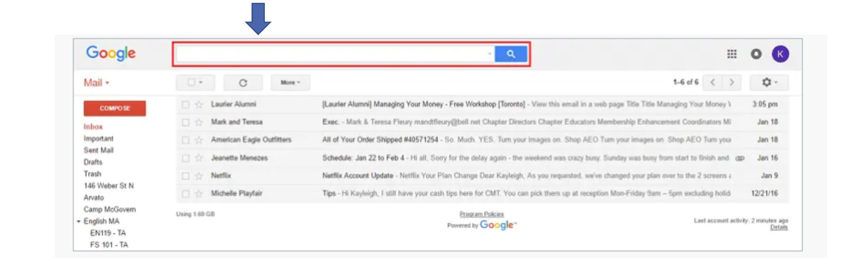
Task: Open the settings gear dropdown
Action: [x=769, y=82]
